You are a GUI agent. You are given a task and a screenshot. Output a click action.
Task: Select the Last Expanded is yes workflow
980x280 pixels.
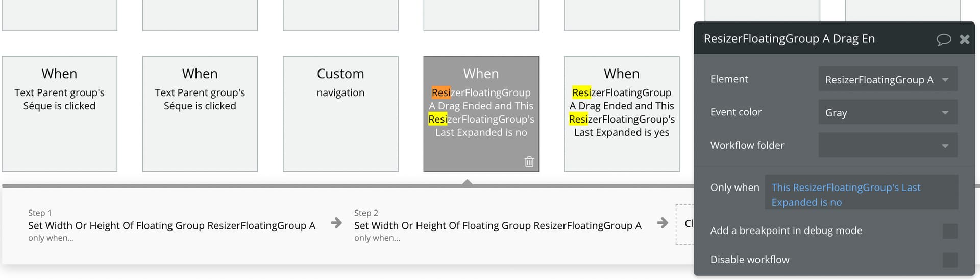coord(621,113)
